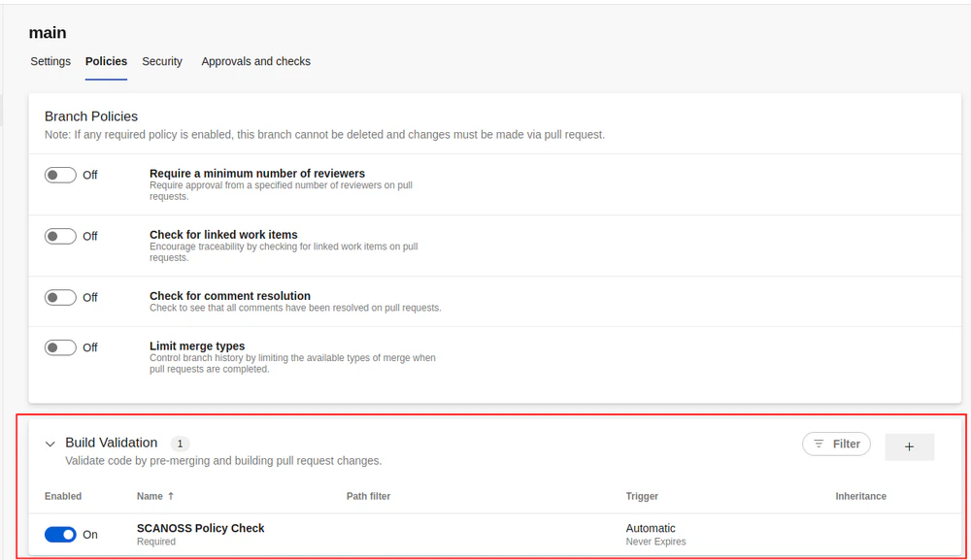The height and width of the screenshot is (560, 971).
Task: Click the Trigger column header
Action: coord(642,496)
